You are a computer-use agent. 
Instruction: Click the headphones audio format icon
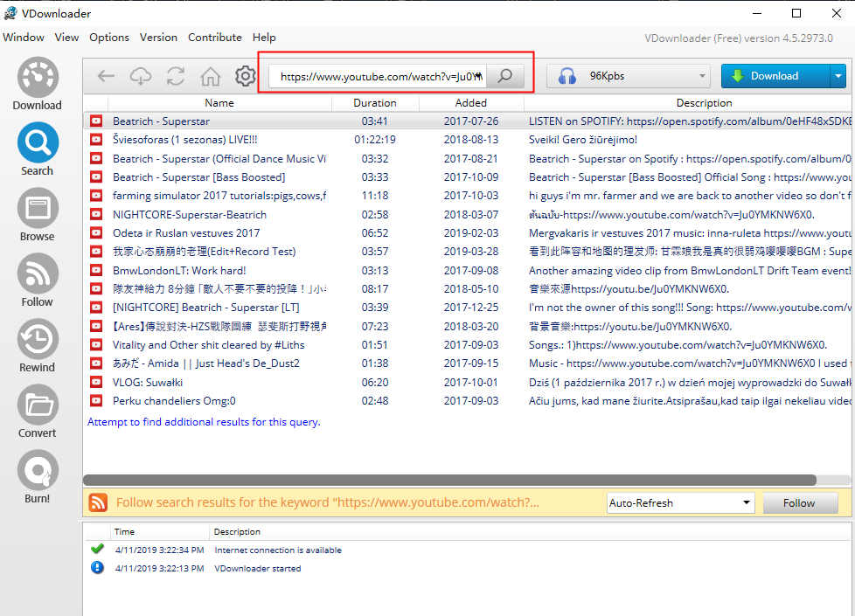(x=567, y=76)
